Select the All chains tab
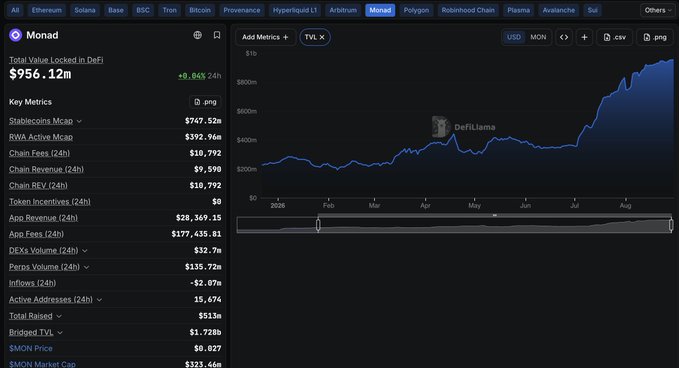The width and height of the screenshot is (679, 368). (x=15, y=10)
